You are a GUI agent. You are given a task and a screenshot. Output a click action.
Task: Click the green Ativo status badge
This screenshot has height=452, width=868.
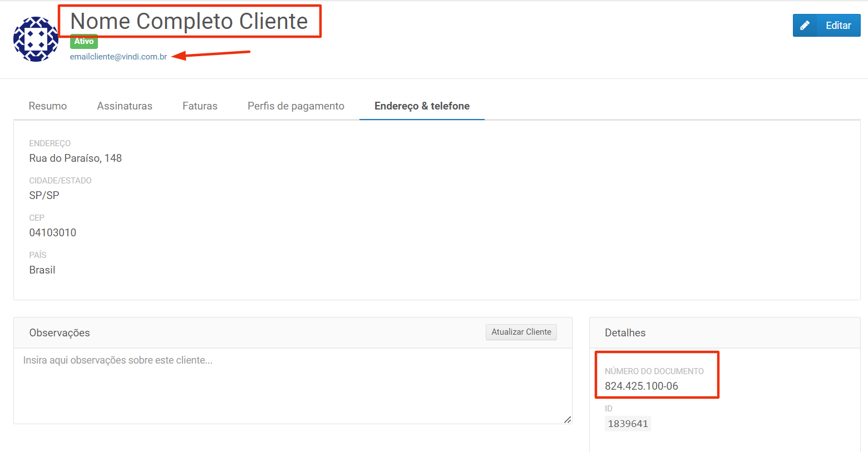click(84, 42)
